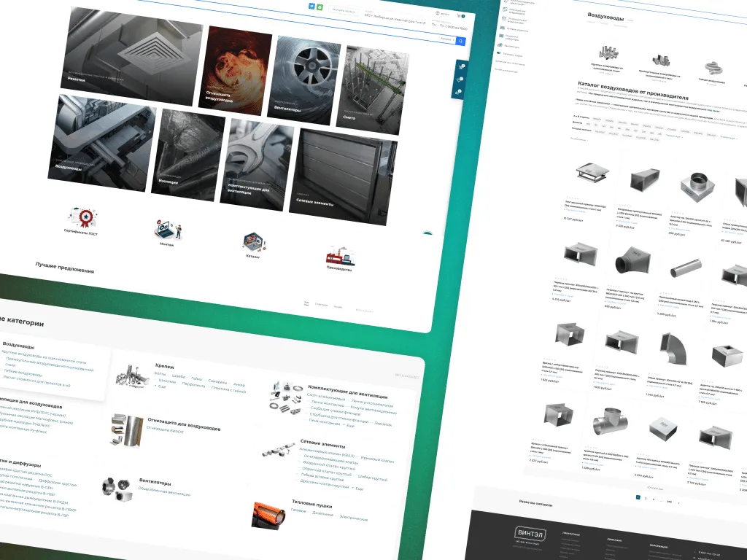Open favorites heart in side panel
747x560 pixels.
click(x=460, y=79)
